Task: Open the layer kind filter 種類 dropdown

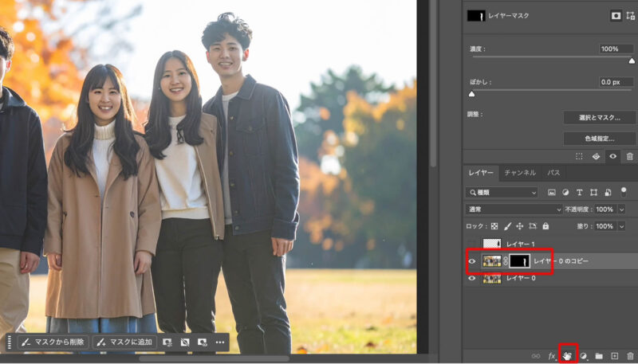Action: click(502, 193)
